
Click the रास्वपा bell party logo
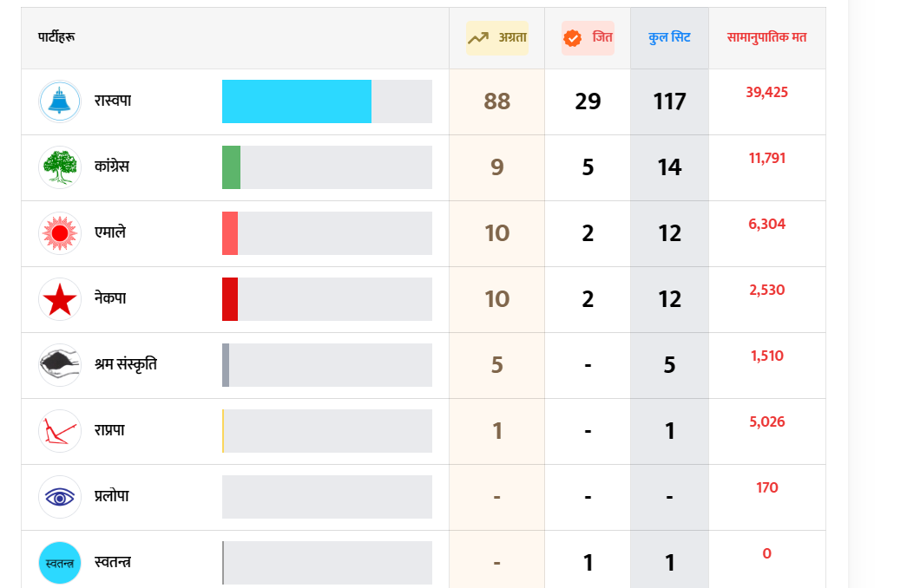point(60,101)
